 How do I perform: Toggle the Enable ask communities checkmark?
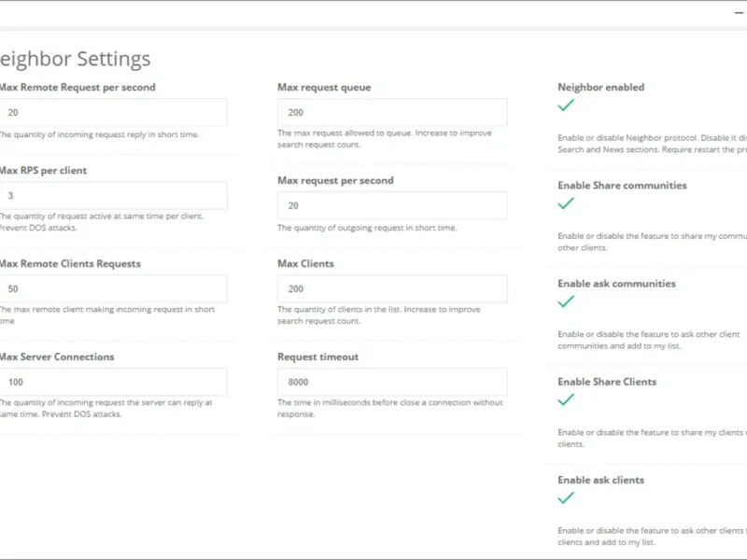tap(566, 301)
